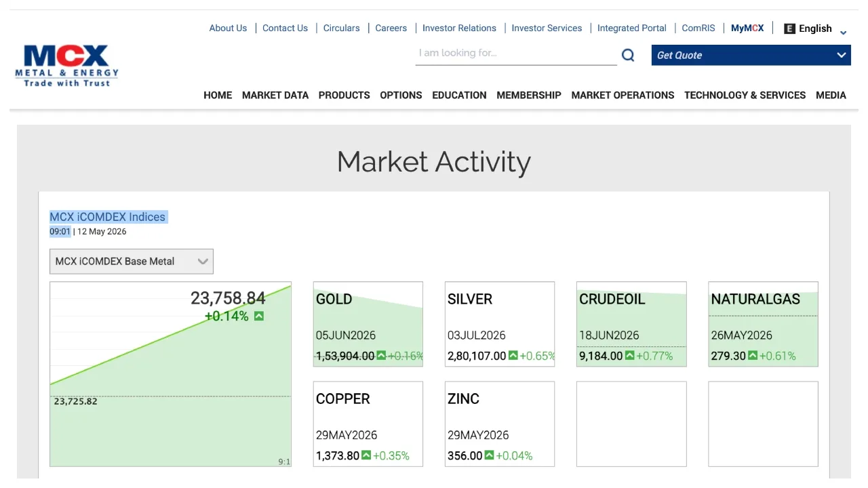
Task: Click the chart baseline value 23,725.82
Action: coord(75,401)
